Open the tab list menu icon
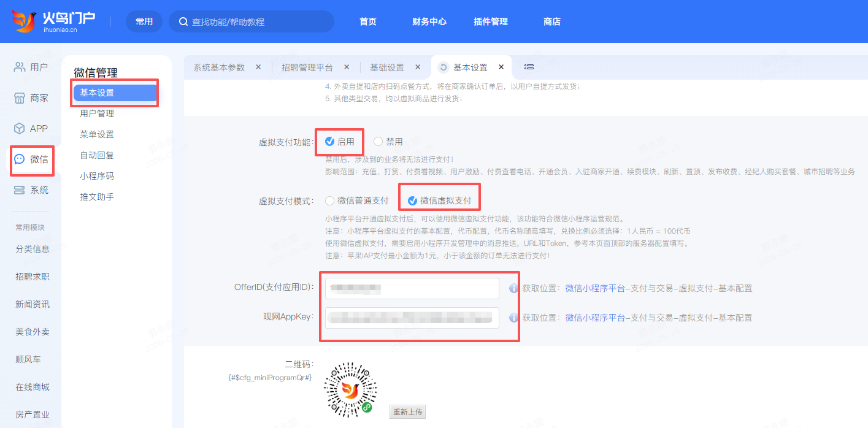Image resolution: width=868 pixels, height=428 pixels. coord(529,67)
